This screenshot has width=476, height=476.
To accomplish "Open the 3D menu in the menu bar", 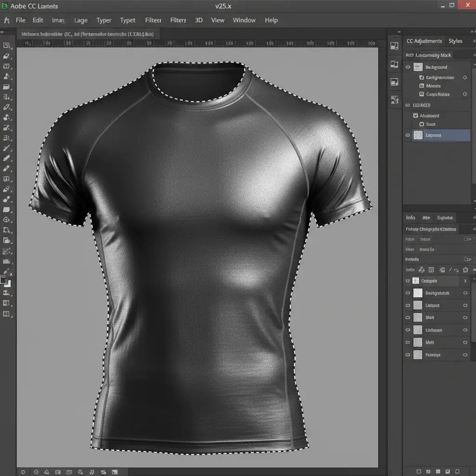I will pyautogui.click(x=198, y=20).
